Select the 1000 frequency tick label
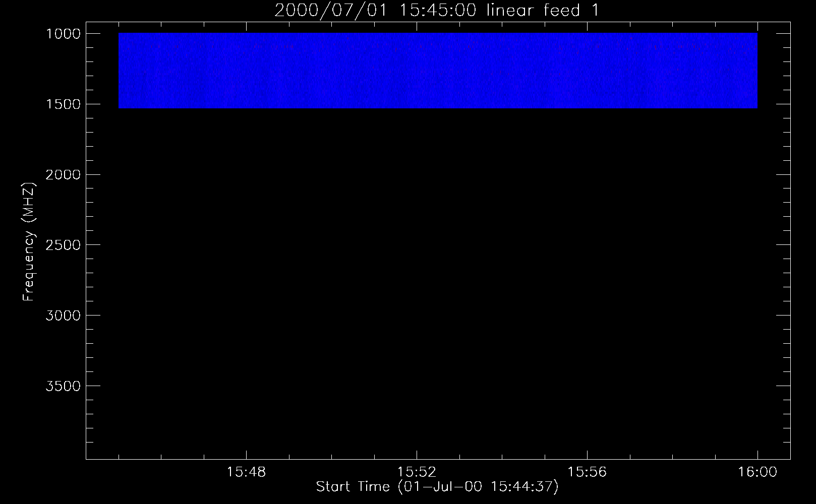 pos(63,34)
